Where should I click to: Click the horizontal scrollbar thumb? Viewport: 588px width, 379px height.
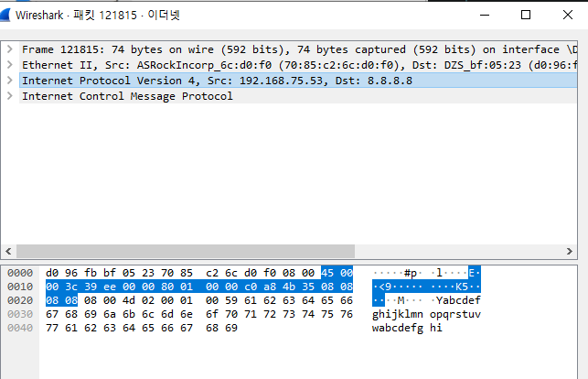pos(186,251)
